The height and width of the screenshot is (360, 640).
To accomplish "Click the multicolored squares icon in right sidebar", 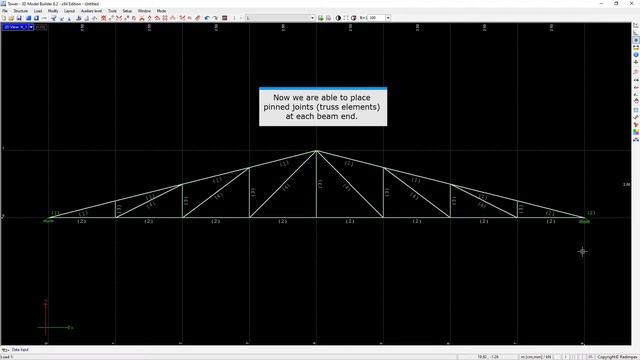I will [636, 132].
